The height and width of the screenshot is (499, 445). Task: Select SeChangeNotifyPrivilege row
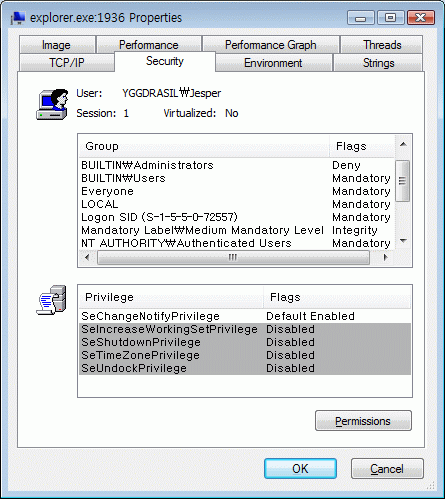pyautogui.click(x=245, y=316)
